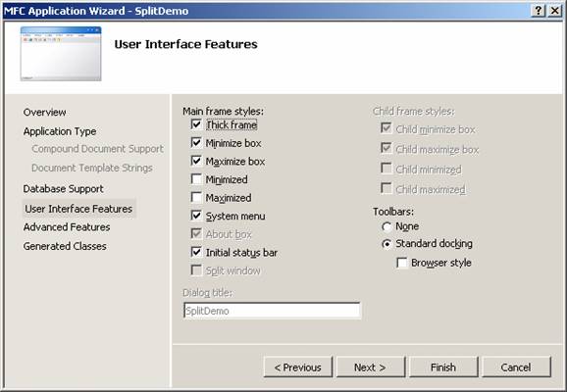
Task: Open the Overview page
Action: coord(44,113)
